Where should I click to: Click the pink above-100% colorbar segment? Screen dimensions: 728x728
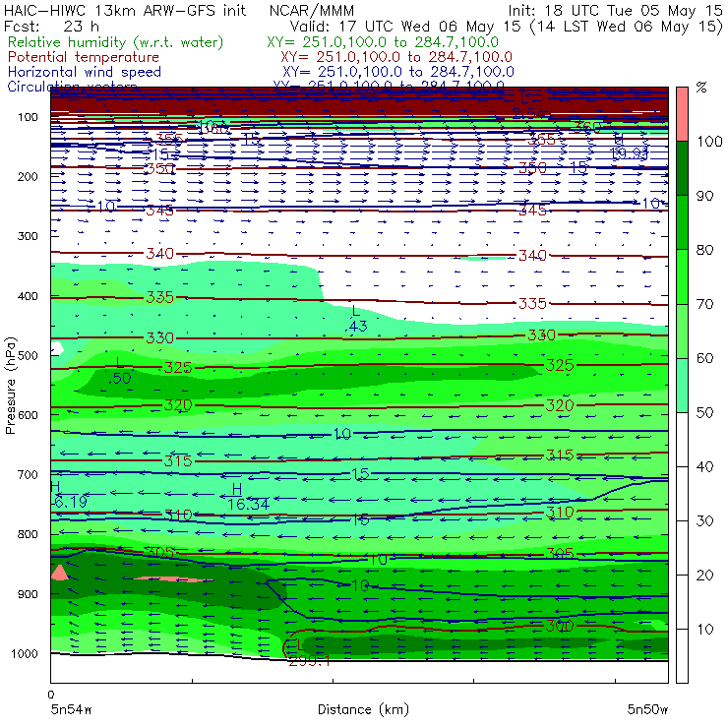pos(682,114)
